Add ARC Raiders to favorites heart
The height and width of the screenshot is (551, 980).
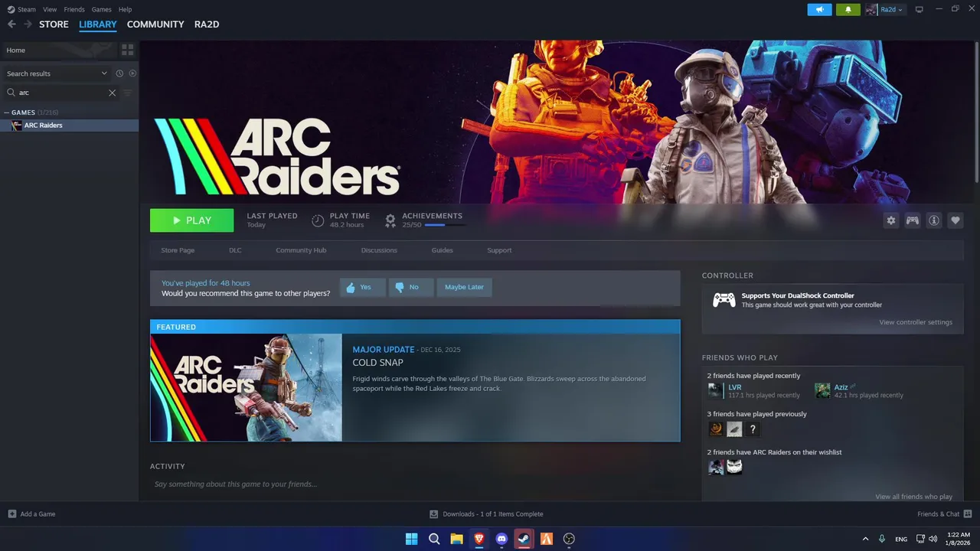955,220
